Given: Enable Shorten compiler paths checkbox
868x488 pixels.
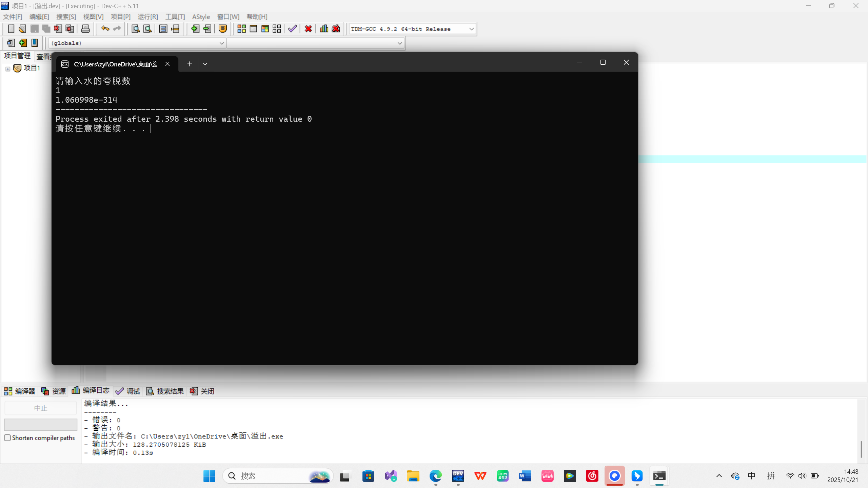Looking at the screenshot, I should pyautogui.click(x=7, y=438).
